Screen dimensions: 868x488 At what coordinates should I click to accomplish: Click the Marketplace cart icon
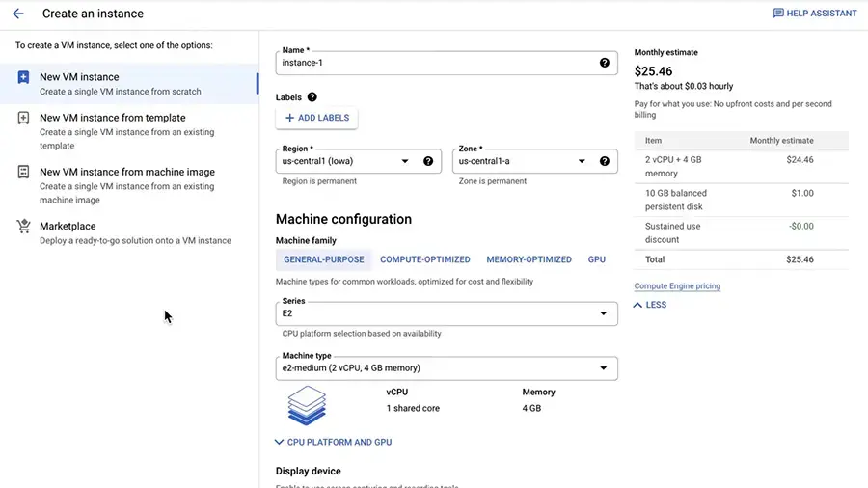pos(23,226)
